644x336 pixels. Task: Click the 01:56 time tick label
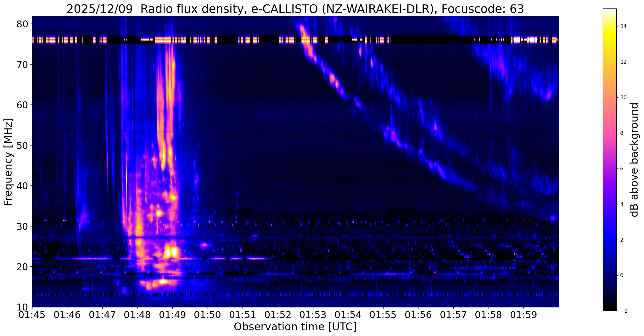[418, 315]
